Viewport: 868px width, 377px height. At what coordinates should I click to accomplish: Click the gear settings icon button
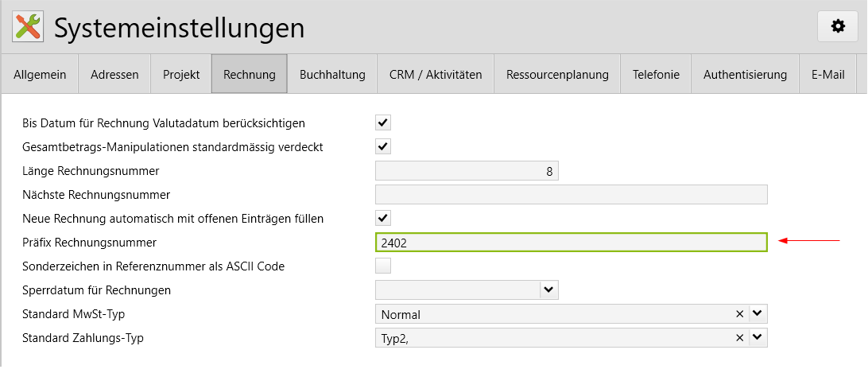pyautogui.click(x=837, y=27)
